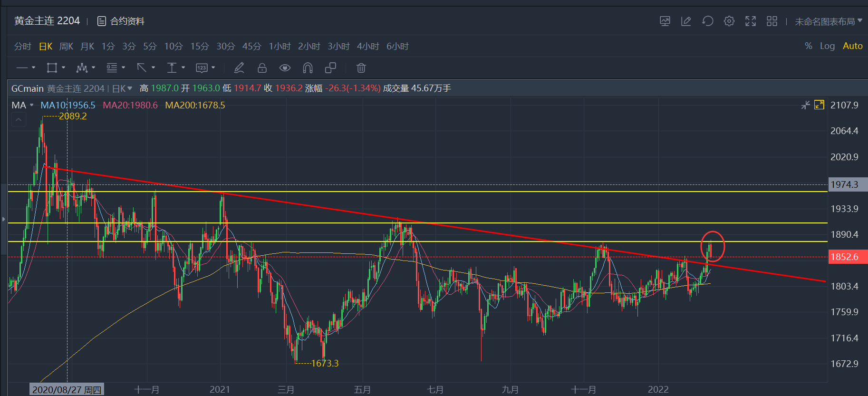868x396 pixels.
Task: Select the text annotation tool
Action: click(x=112, y=68)
